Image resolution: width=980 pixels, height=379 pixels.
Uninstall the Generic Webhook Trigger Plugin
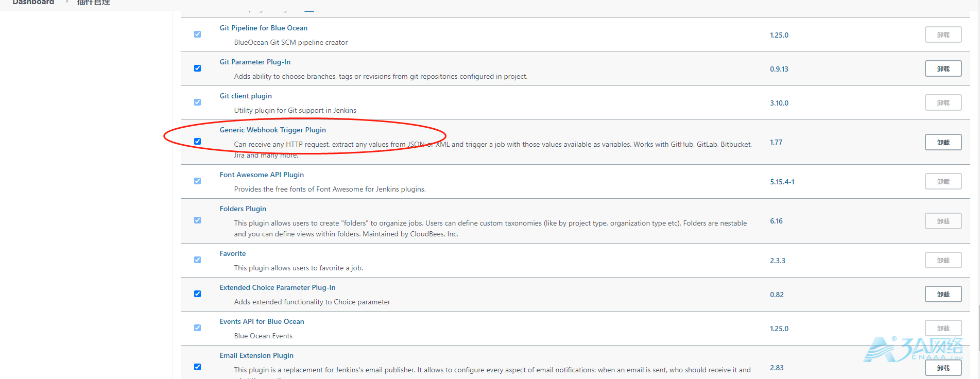[x=943, y=143]
